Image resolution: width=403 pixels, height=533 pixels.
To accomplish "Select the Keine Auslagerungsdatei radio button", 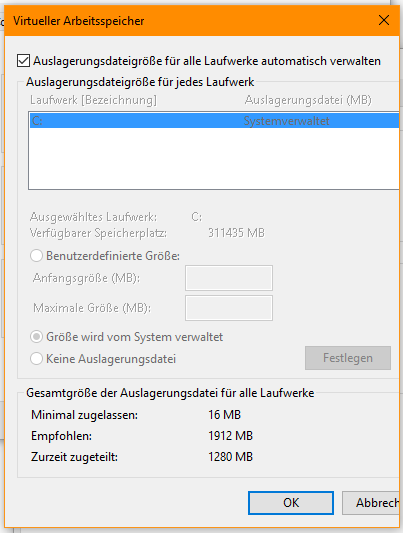I will click(36, 359).
